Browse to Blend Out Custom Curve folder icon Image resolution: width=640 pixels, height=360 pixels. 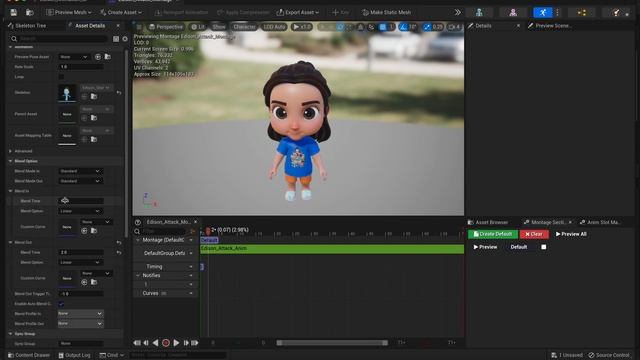tap(94, 282)
